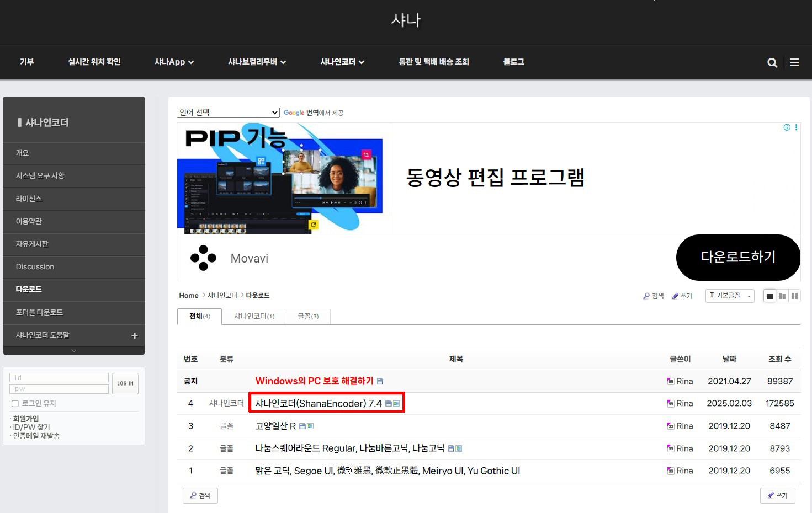This screenshot has height=513, width=812.
Task: Click the 글꼴 category in row 3
Action: coord(226,426)
